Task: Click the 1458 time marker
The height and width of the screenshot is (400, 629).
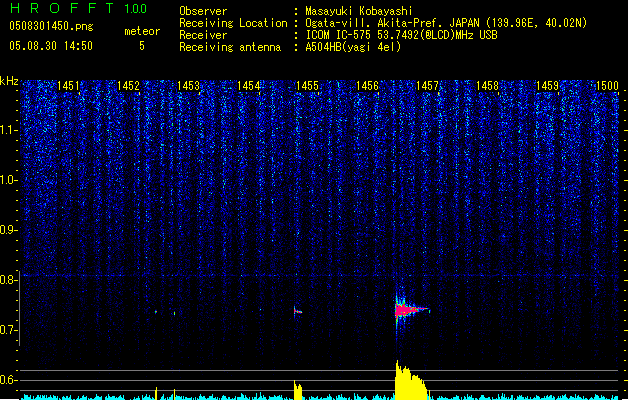Action: (x=487, y=86)
